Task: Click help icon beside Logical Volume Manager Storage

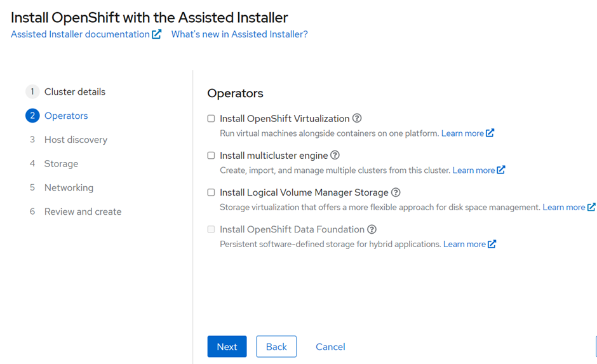Action: [396, 192]
